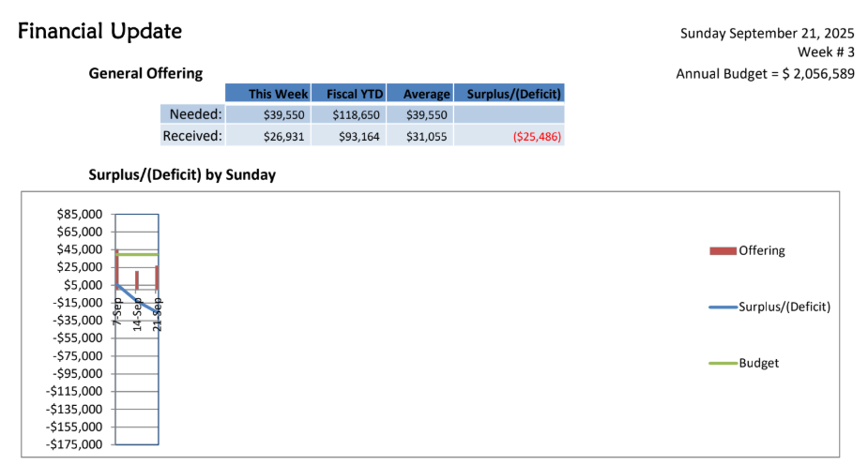Click the $85,000 axis label

(x=78, y=214)
